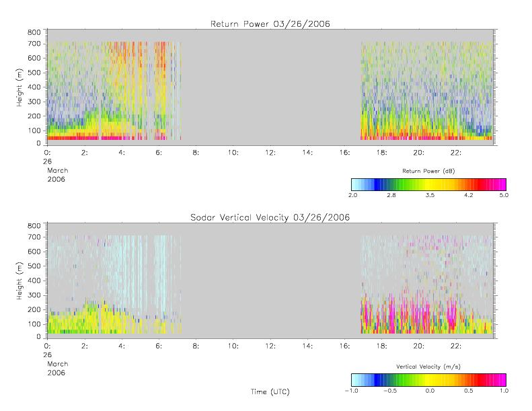
Task: Click the Sodar Vertical Velocity data plot area
Action: tap(270, 281)
